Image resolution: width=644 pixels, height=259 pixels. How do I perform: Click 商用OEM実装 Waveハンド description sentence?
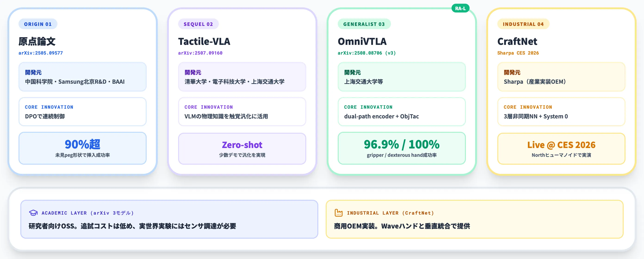point(402,226)
